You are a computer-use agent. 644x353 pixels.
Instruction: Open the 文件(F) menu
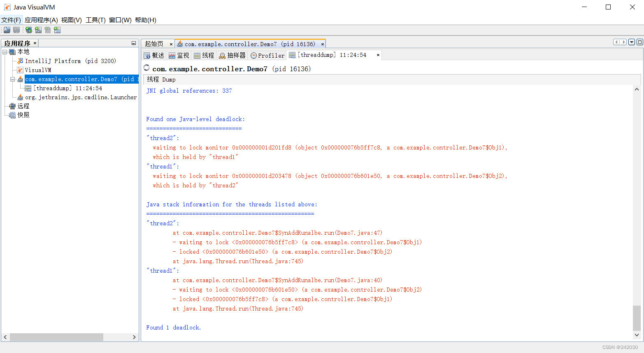pyautogui.click(x=11, y=20)
